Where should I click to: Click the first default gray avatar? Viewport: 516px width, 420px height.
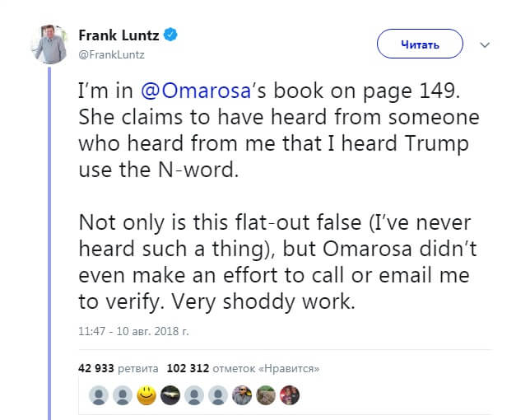pos(98,395)
